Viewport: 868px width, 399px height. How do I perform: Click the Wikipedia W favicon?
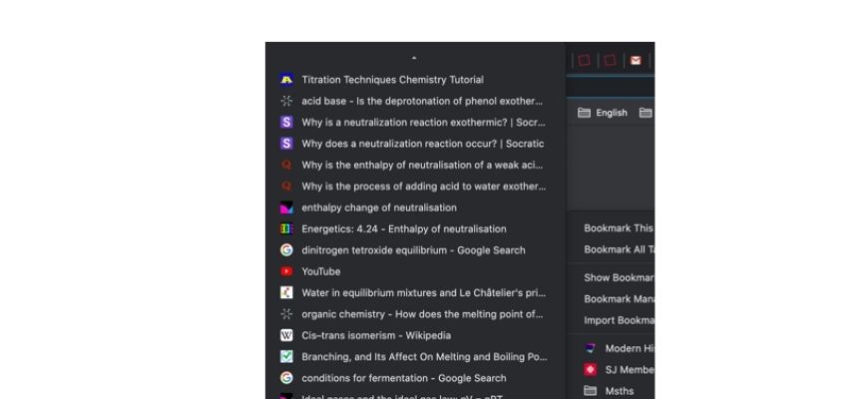[286, 335]
